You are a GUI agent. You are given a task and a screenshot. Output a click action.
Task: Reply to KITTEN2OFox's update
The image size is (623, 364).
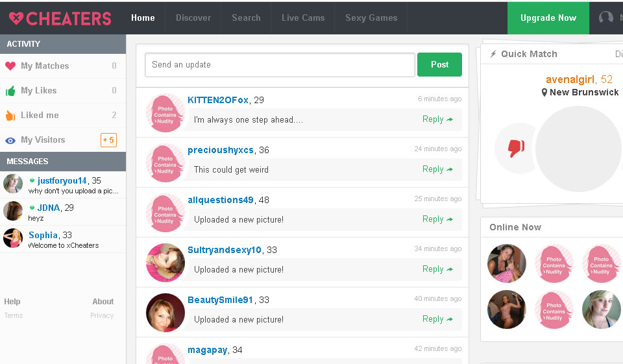coord(437,119)
